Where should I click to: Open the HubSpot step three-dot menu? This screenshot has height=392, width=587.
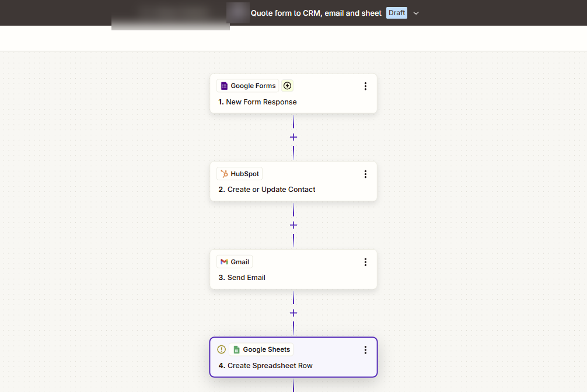tap(365, 174)
